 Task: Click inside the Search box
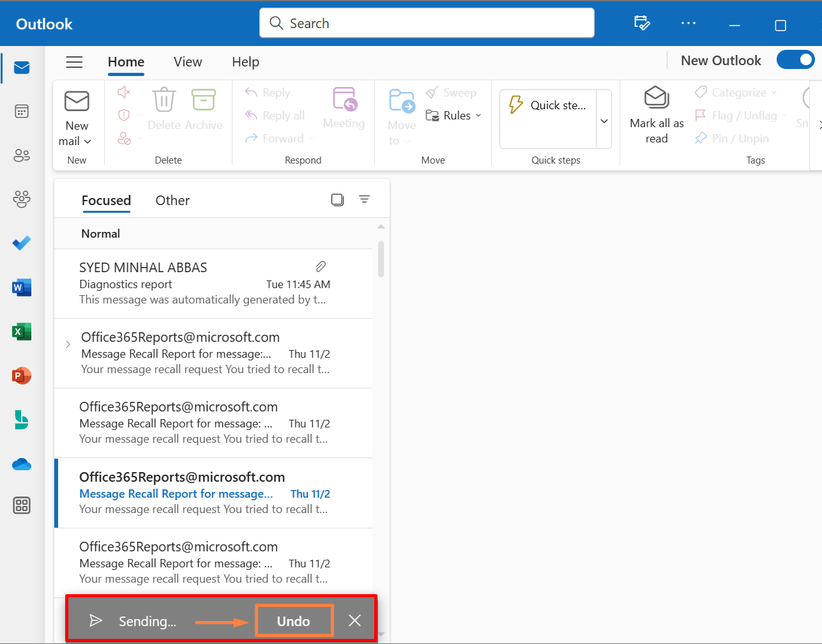pos(427,24)
